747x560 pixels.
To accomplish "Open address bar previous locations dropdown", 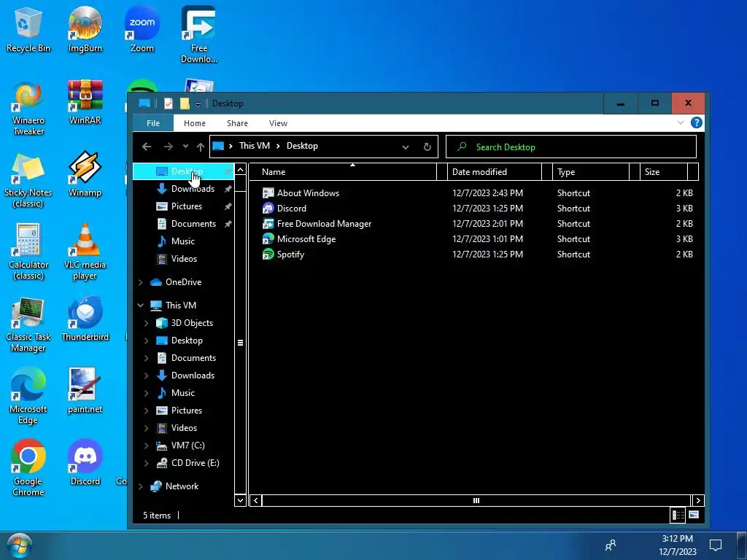I will pyautogui.click(x=406, y=147).
